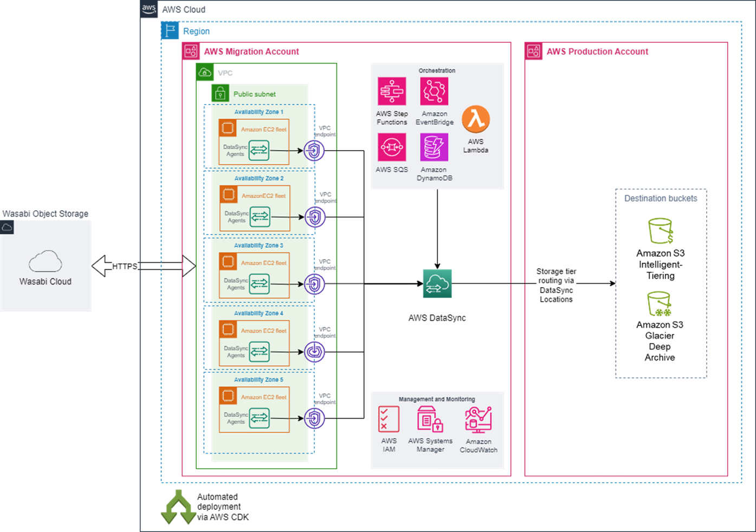Click the central AWS DataSync service icon
Image resolution: width=756 pixels, height=532 pixels.
click(x=437, y=284)
